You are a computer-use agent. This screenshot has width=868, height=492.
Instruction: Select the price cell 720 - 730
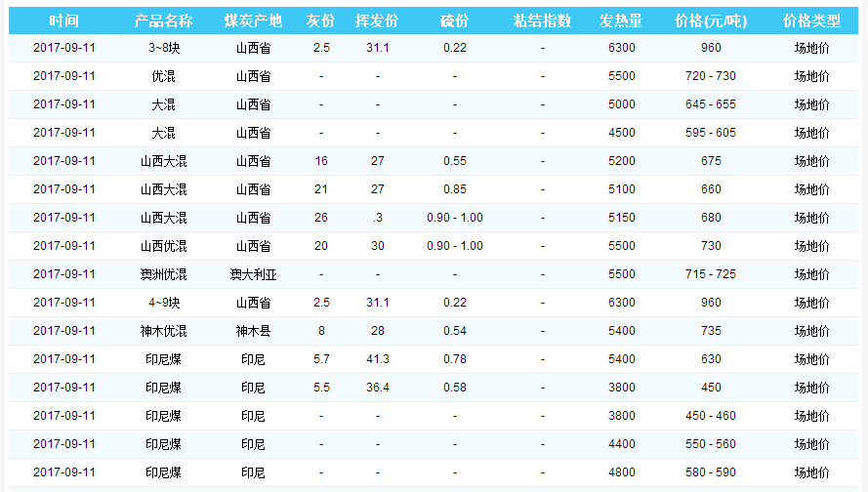[x=710, y=76]
